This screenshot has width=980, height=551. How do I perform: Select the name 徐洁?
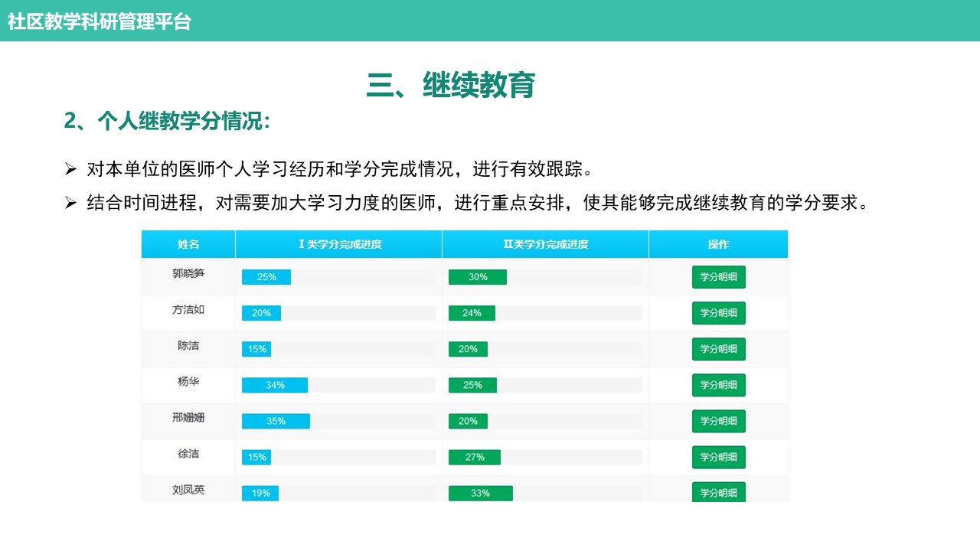tap(188, 454)
